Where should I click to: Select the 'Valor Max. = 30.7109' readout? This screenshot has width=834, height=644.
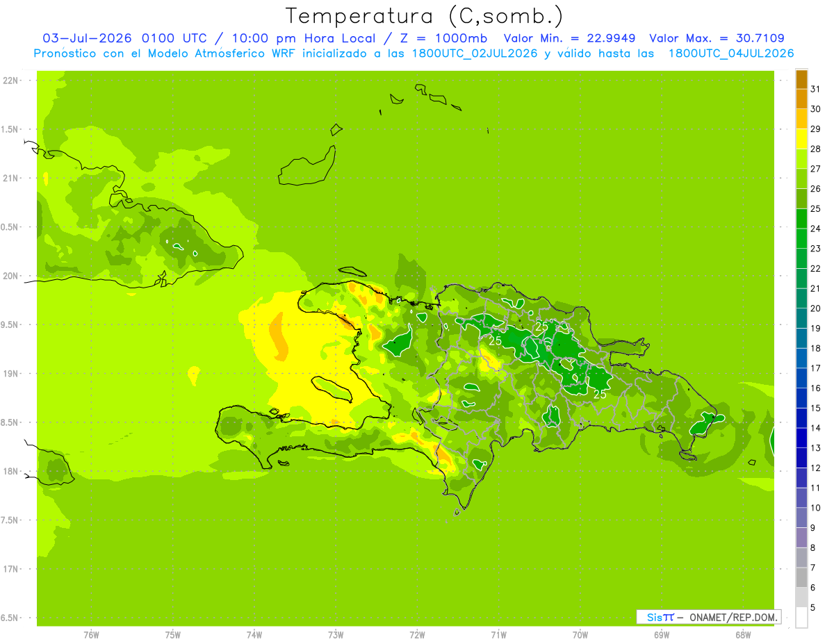point(717,38)
